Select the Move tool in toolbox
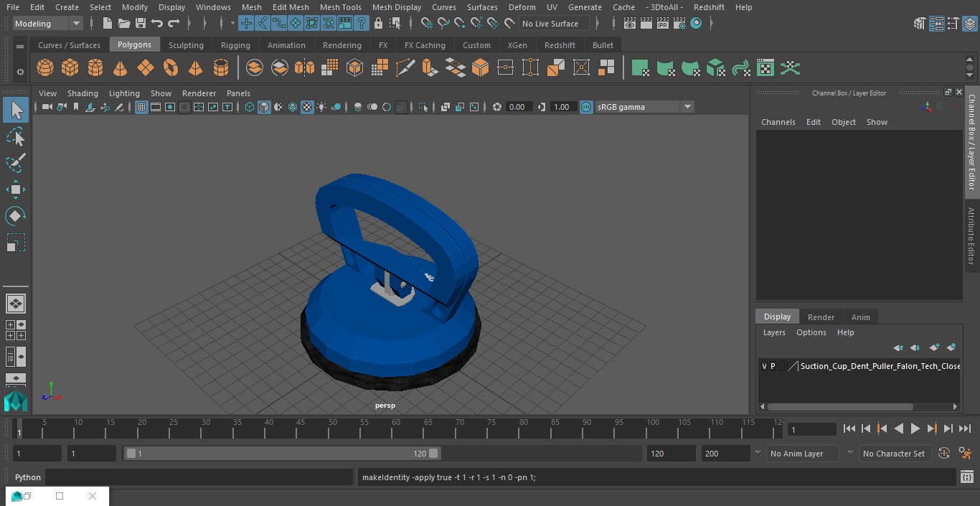Image resolution: width=980 pixels, height=506 pixels. tap(15, 189)
